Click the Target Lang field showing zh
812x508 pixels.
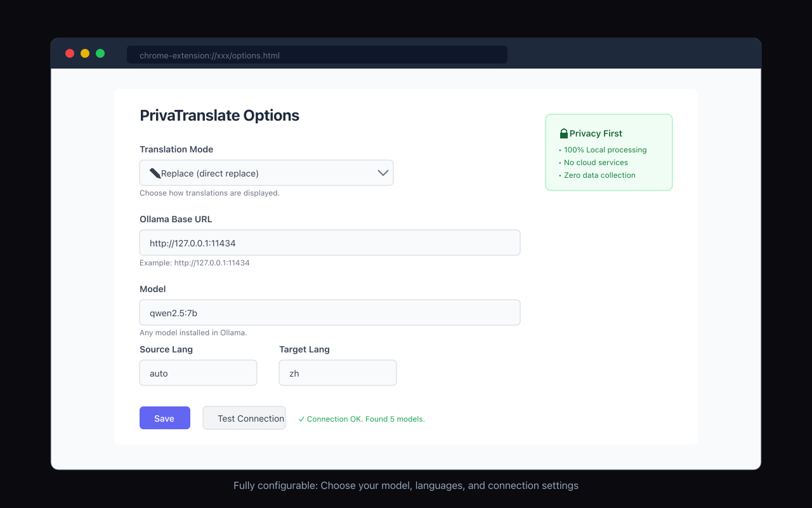[x=337, y=373]
